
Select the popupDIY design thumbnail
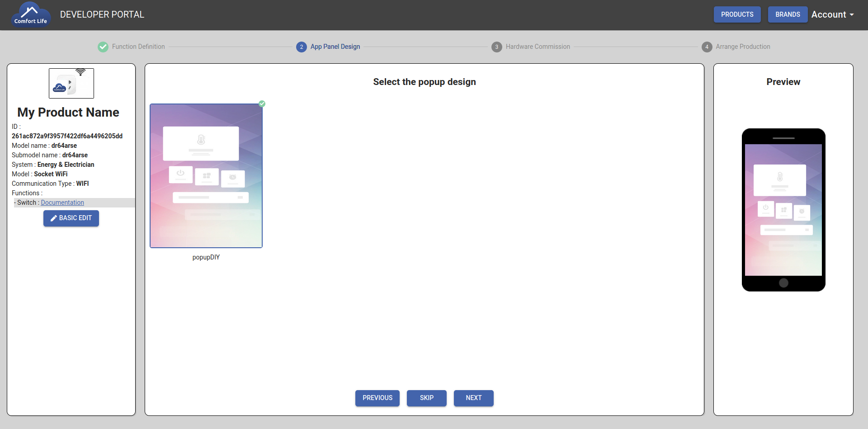click(206, 176)
